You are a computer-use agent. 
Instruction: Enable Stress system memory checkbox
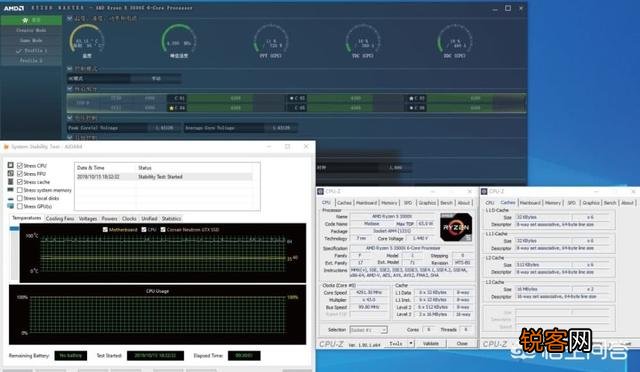[20, 190]
